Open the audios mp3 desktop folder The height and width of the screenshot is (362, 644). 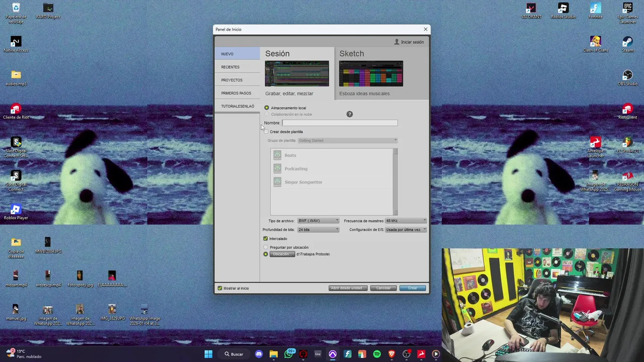pos(16,78)
